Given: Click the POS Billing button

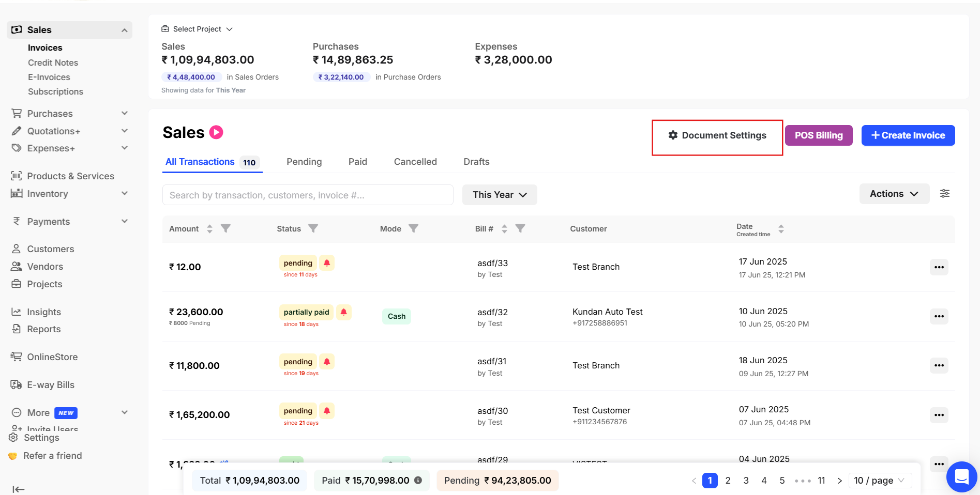Looking at the screenshot, I should tap(819, 135).
